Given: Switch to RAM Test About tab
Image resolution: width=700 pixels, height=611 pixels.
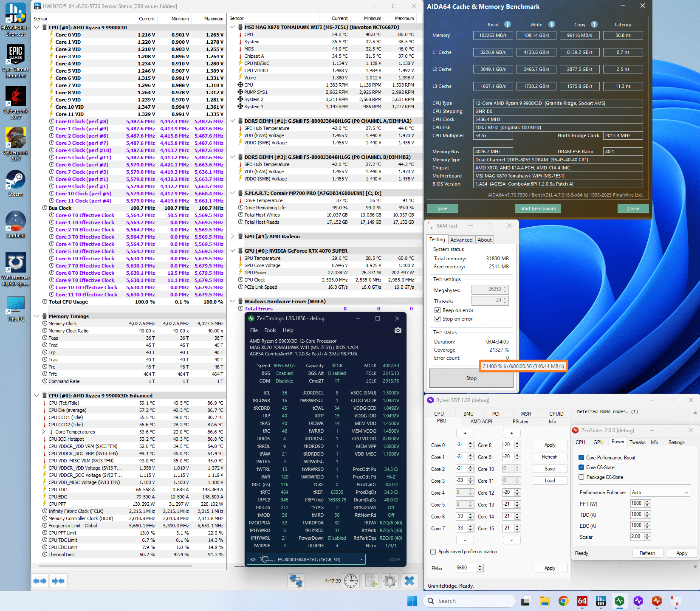Looking at the screenshot, I should [x=485, y=240].
